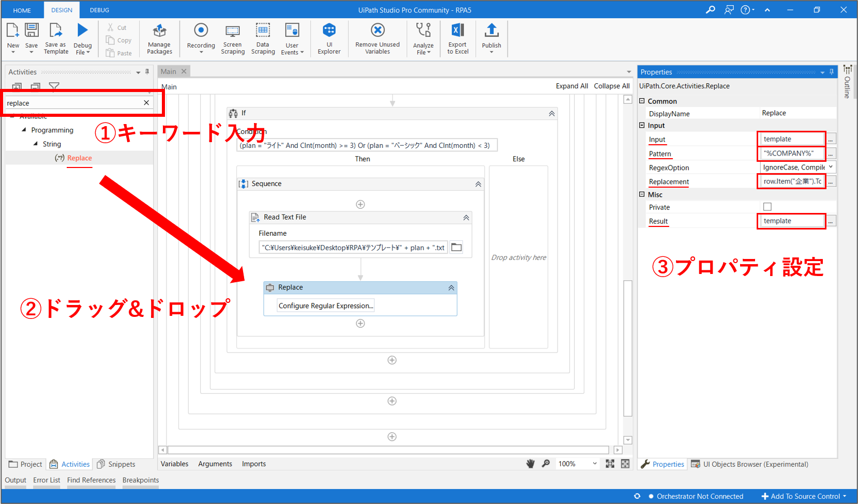This screenshot has height=504, width=858.
Task: Click Configure Regular Expression button
Action: click(326, 306)
